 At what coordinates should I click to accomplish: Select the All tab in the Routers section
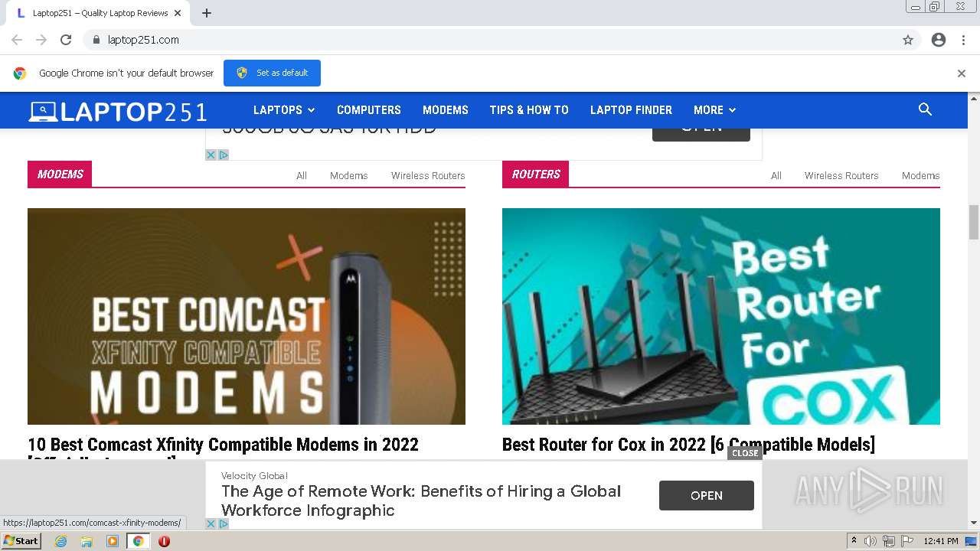(x=776, y=175)
